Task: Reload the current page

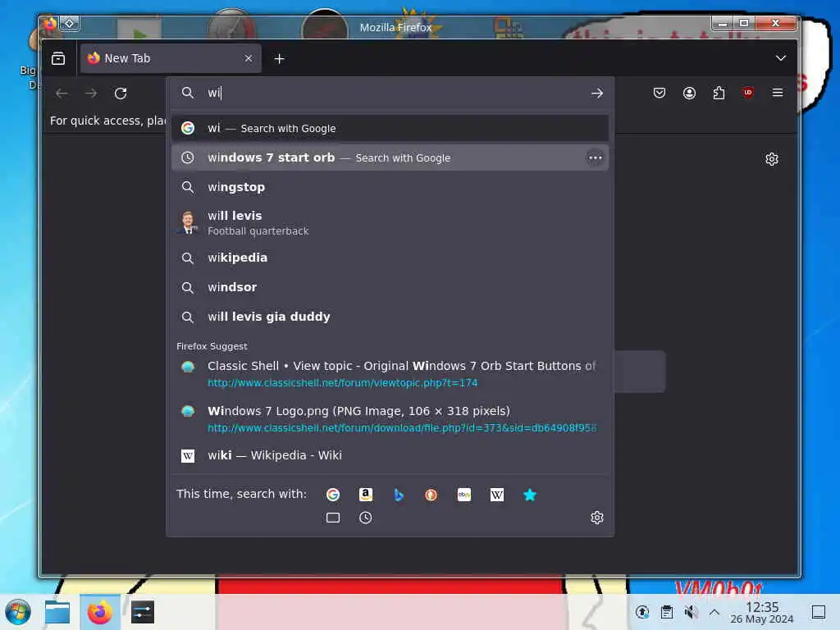Action: tap(121, 94)
